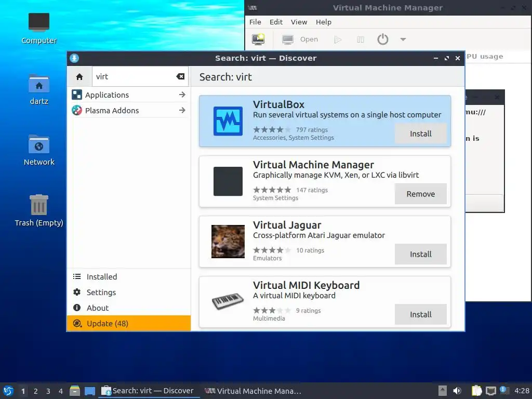Click the Virtual Machine Manager title text
The height and width of the screenshot is (399, 532).
tap(313, 165)
